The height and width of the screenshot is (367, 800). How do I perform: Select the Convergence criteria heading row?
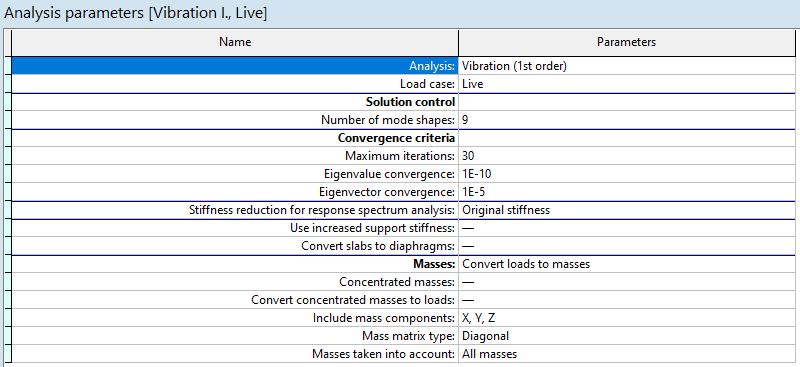coord(235,138)
